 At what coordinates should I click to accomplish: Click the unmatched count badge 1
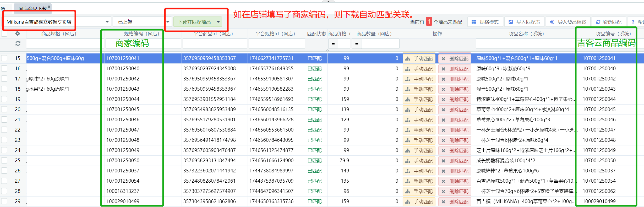point(429,21)
